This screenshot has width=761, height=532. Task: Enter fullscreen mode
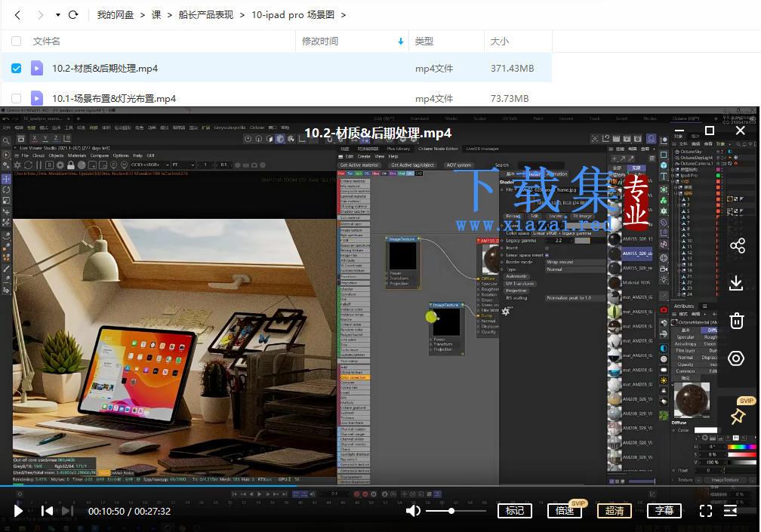point(706,511)
